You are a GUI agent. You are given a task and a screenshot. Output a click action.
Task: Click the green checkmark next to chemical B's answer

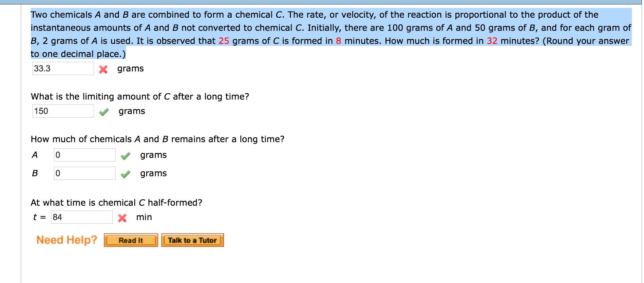click(126, 174)
